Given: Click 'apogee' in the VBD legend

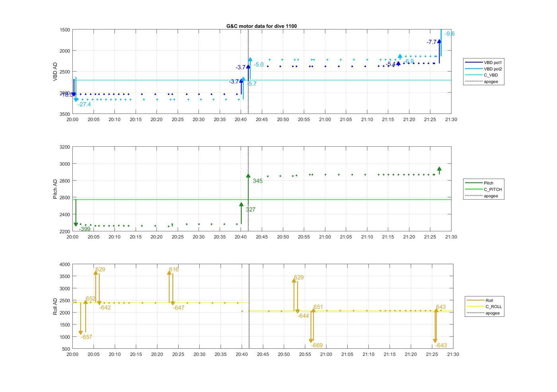Looking at the screenshot, I should point(482,82).
